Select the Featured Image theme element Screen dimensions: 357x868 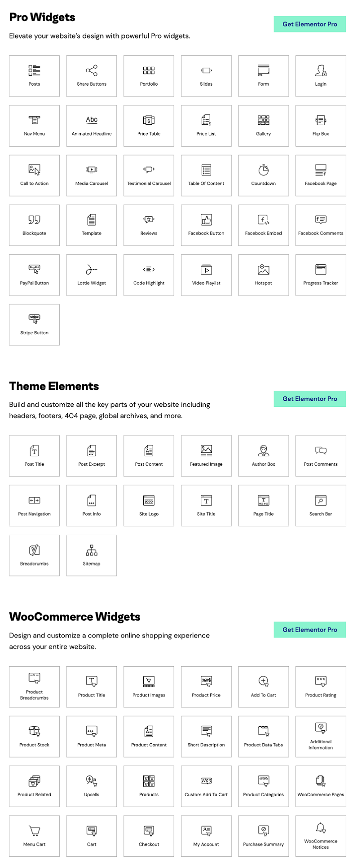[x=206, y=456]
